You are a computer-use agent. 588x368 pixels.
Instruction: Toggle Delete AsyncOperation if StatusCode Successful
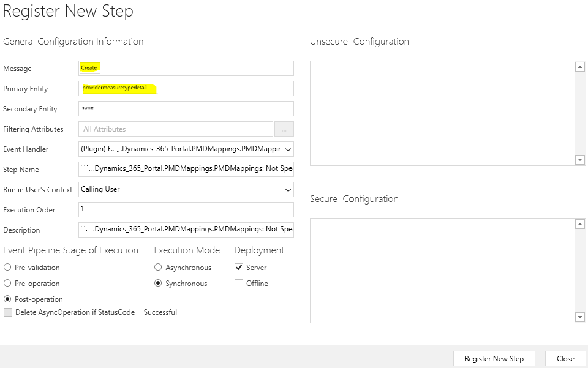click(8, 312)
